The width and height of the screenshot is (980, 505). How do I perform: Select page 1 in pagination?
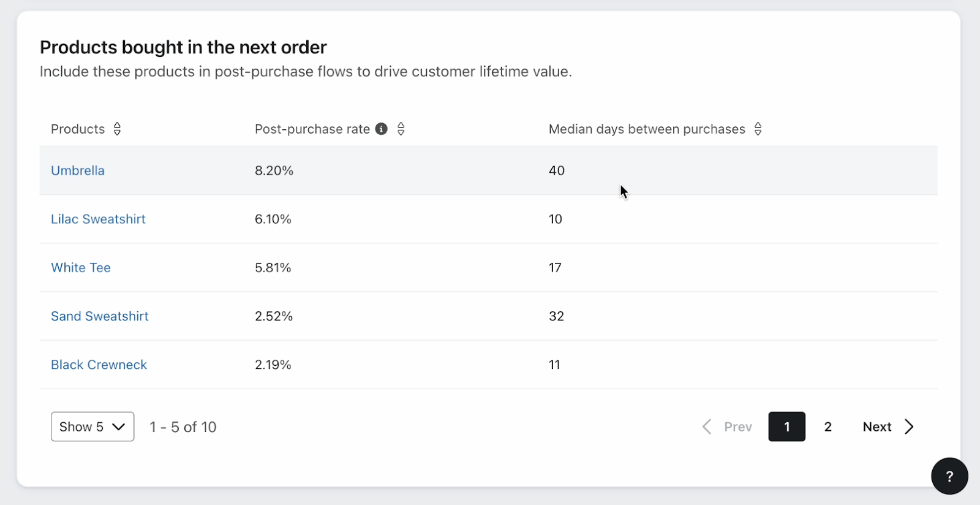(x=787, y=427)
